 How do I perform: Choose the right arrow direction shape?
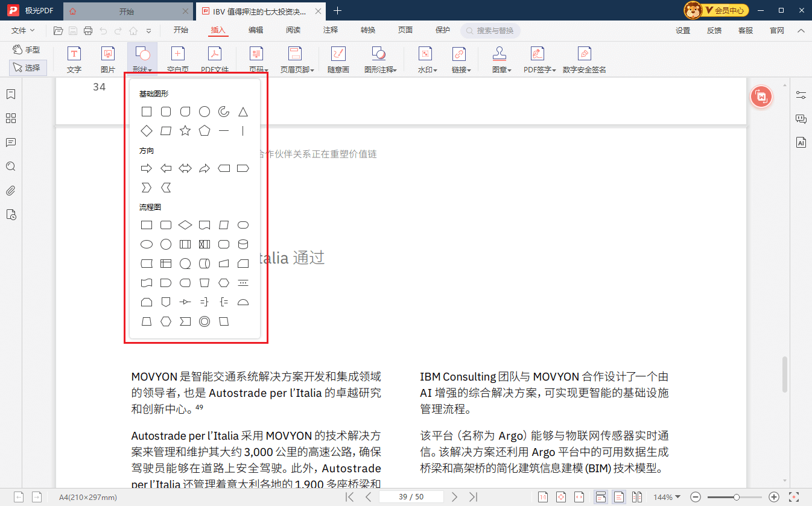(x=146, y=168)
